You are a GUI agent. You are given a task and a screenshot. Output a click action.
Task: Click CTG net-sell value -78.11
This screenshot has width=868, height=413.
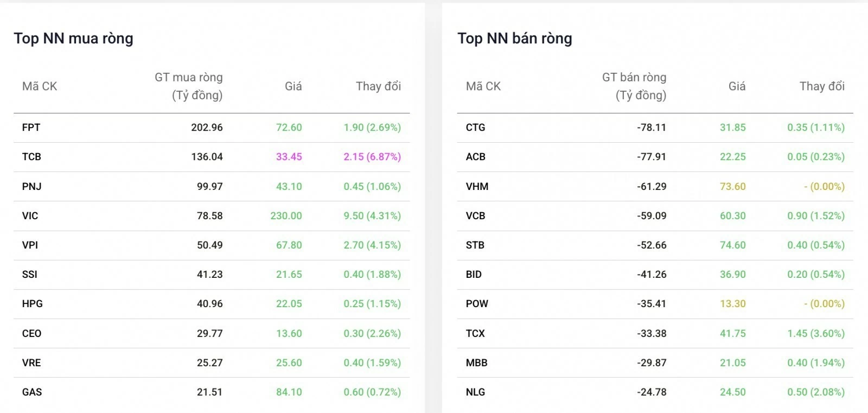pyautogui.click(x=652, y=128)
